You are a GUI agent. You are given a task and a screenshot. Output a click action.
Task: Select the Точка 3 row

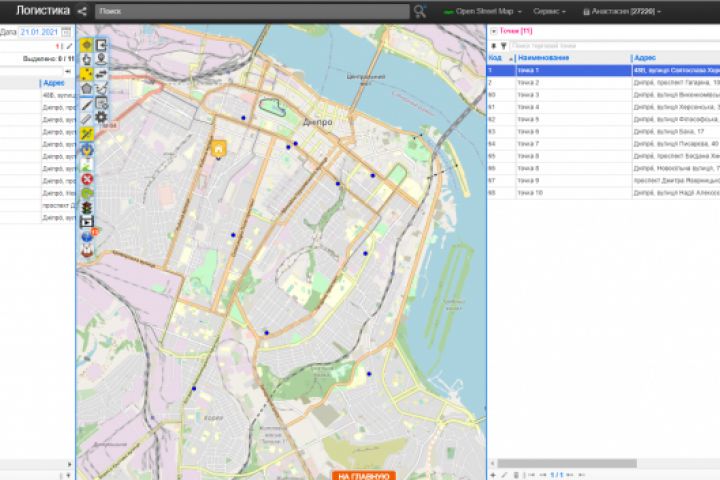coord(603,95)
